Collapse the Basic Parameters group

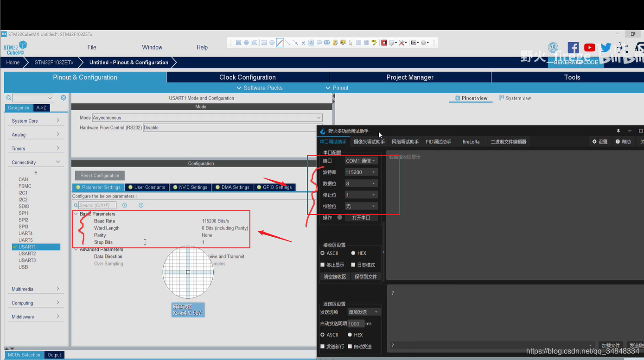[76, 214]
